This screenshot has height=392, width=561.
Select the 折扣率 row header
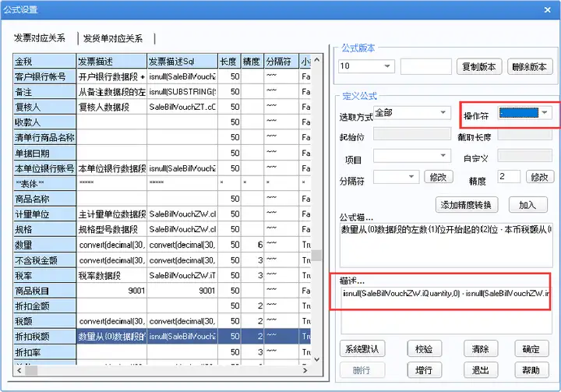(44, 352)
